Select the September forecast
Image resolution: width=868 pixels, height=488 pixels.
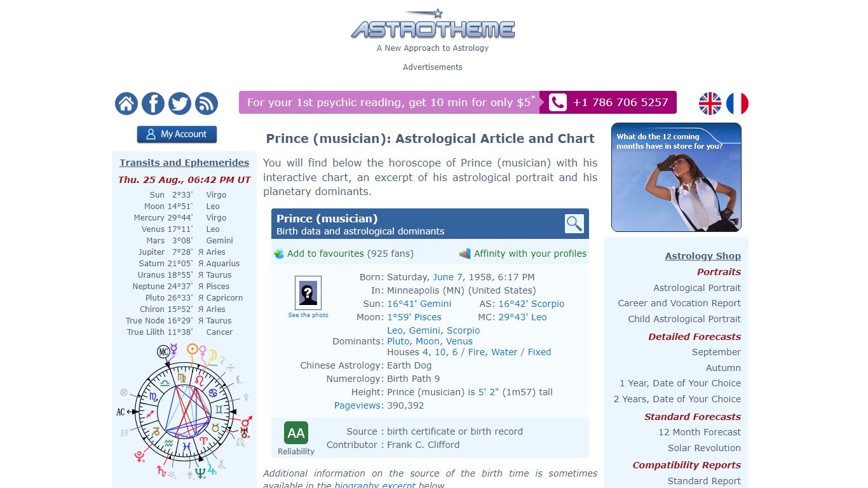point(716,352)
